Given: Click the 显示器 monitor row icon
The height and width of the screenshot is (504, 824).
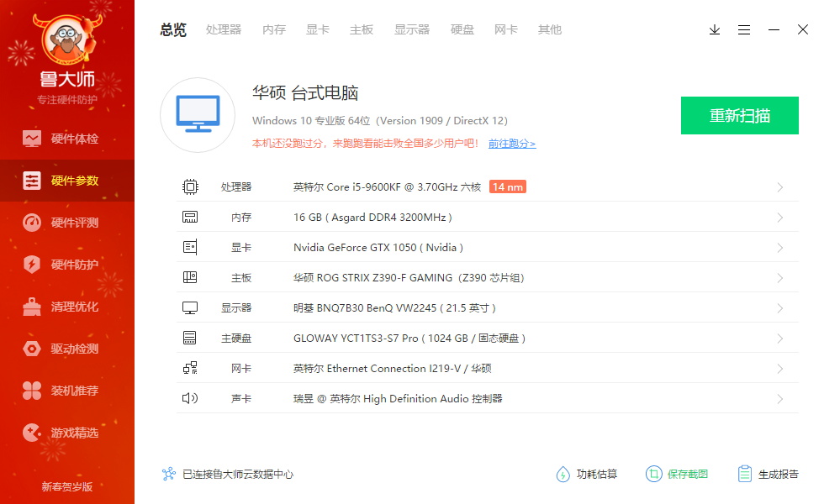Looking at the screenshot, I should coord(190,307).
